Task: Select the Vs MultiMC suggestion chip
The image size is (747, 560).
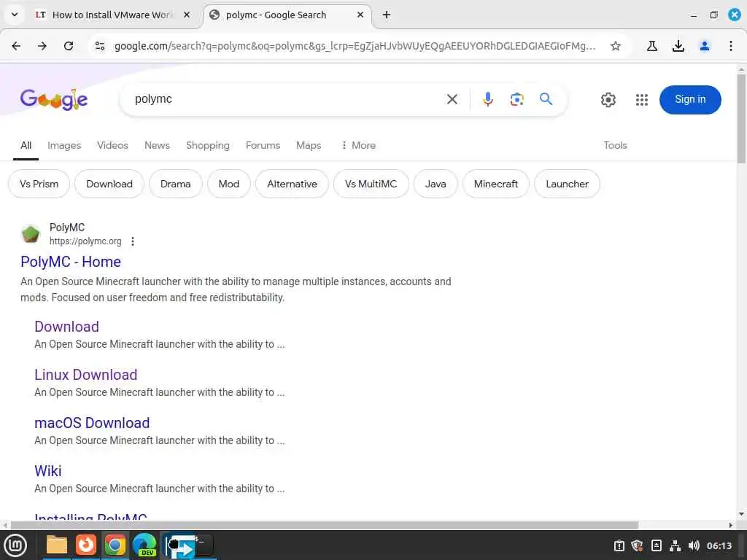Action: pyautogui.click(x=371, y=184)
